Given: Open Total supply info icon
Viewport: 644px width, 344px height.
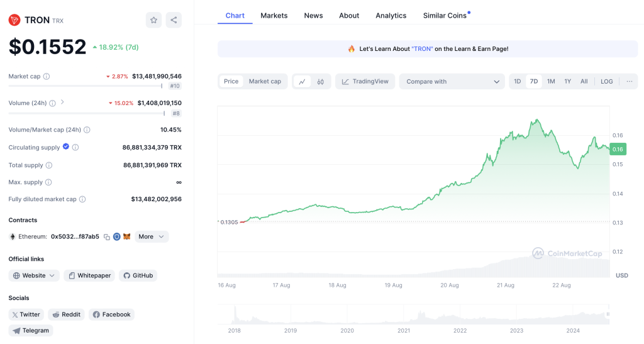Looking at the screenshot, I should pyautogui.click(x=49, y=165).
